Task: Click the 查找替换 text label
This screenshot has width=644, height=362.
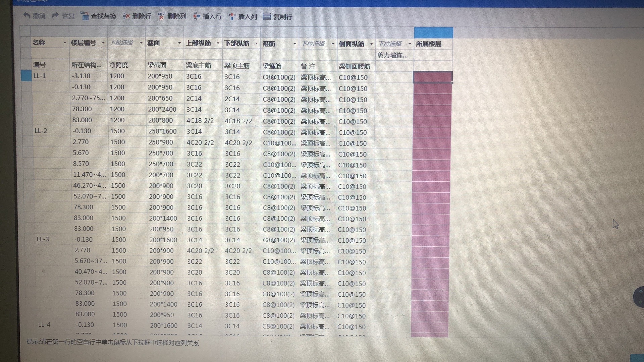Action: (103, 16)
